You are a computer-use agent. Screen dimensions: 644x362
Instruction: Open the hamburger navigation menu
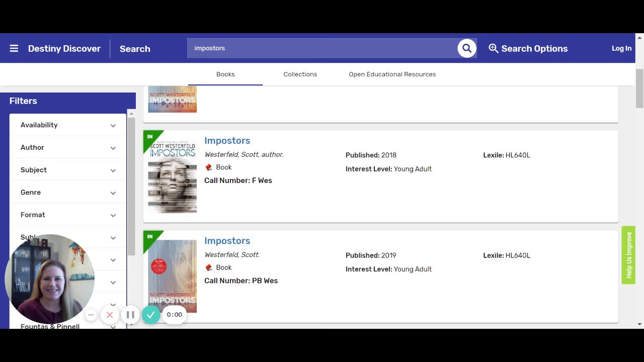click(x=14, y=49)
